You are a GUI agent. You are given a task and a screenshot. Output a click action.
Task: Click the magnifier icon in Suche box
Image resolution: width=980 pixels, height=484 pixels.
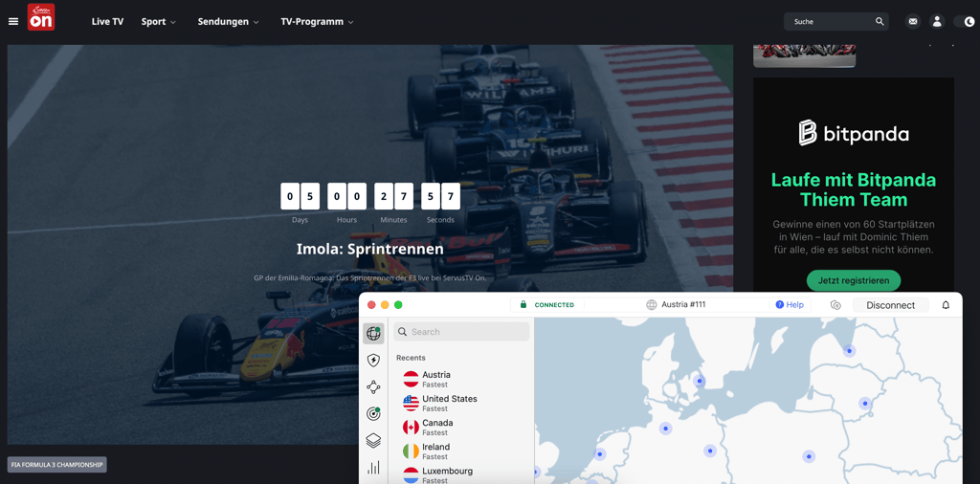pos(880,21)
